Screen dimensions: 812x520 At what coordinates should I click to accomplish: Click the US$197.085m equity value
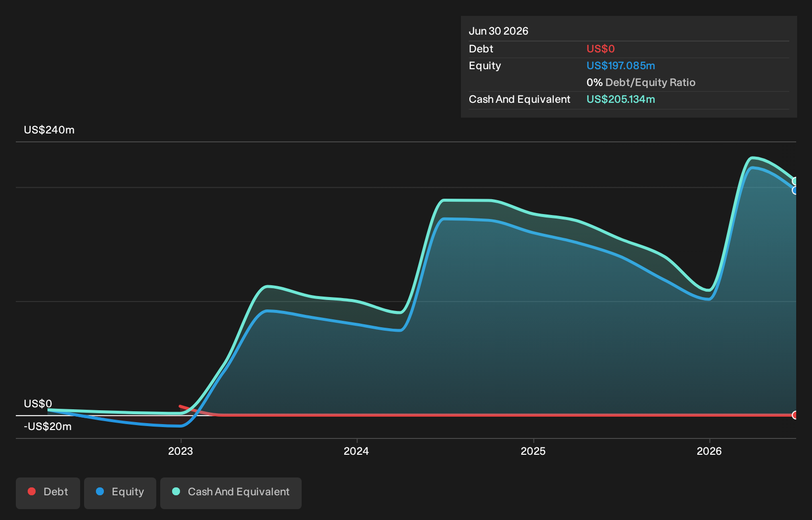(x=621, y=66)
